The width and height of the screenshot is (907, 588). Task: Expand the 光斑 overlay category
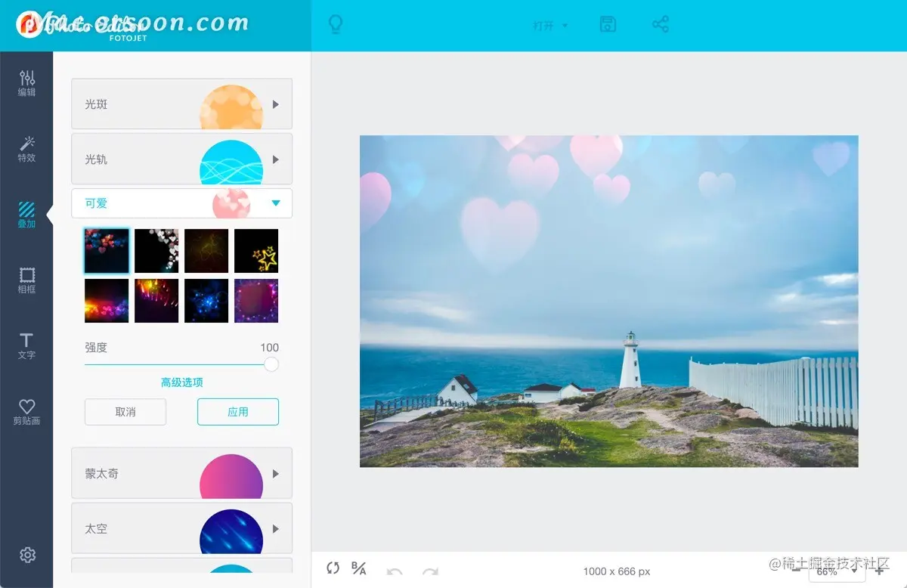tap(181, 104)
